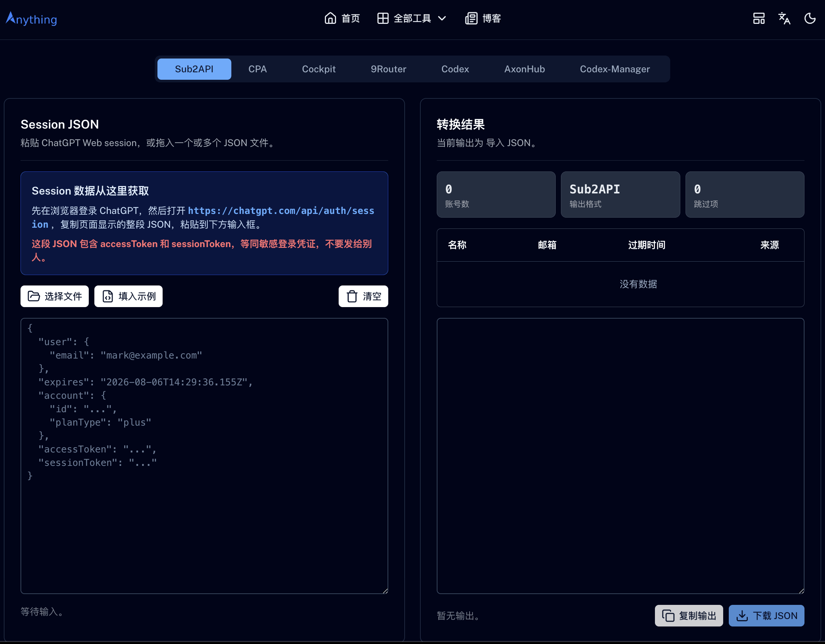Viewport: 825px width, 644px height.
Task: Click the 暂无输出 status text
Action: click(x=458, y=616)
